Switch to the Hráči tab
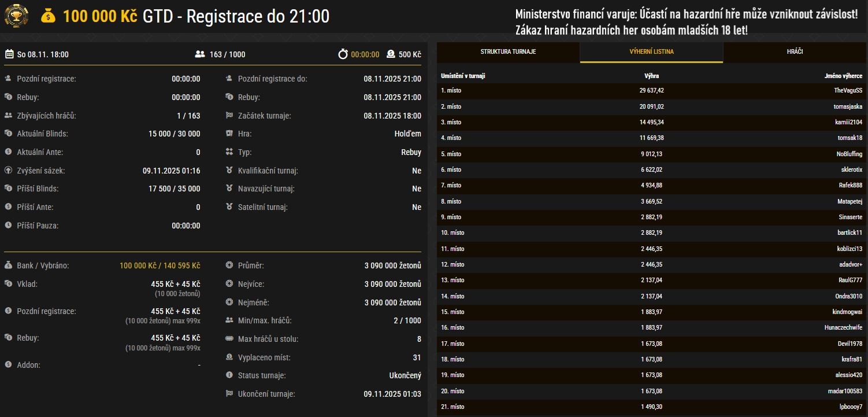Screen dimensions: 868x417 pyautogui.click(x=795, y=52)
